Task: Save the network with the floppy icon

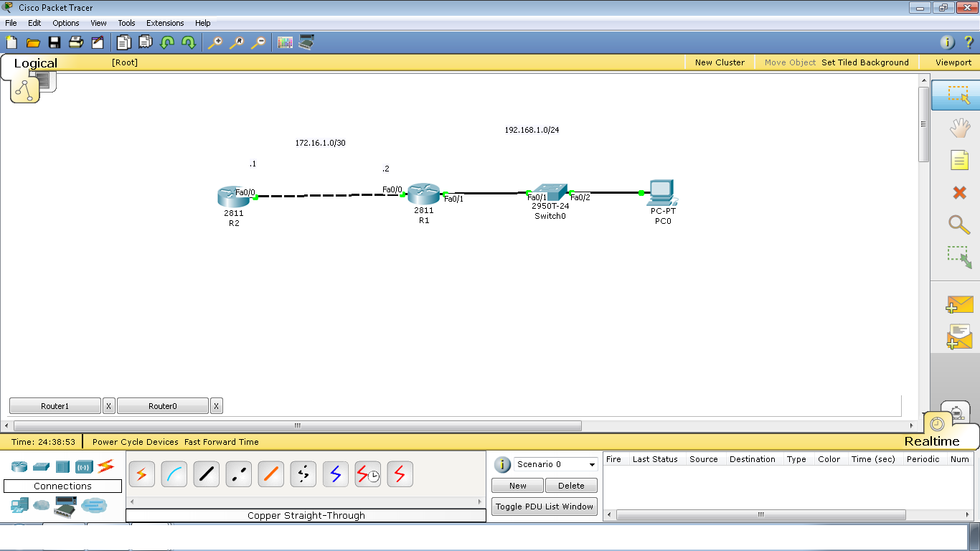Action: coord(55,42)
